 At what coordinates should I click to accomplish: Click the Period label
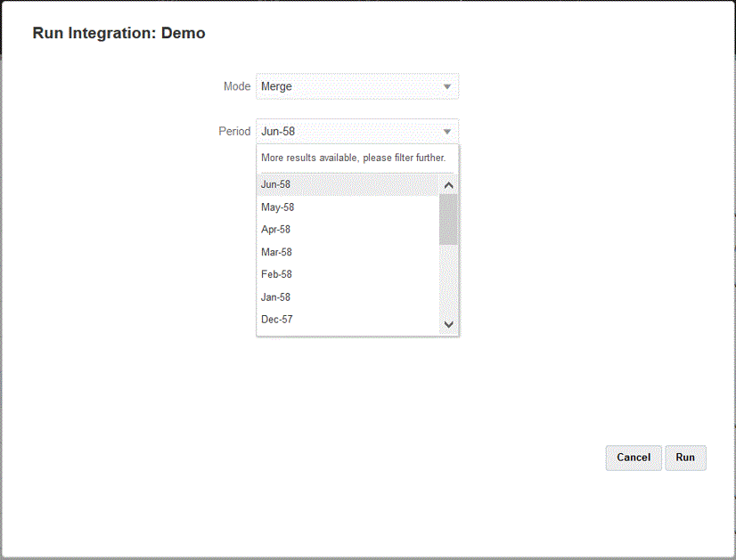(234, 132)
